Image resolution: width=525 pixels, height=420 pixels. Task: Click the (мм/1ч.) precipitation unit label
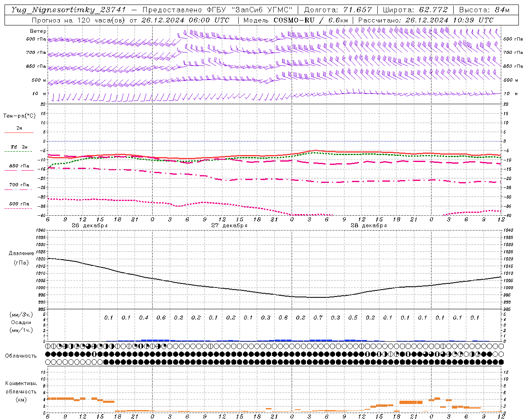(x=21, y=330)
